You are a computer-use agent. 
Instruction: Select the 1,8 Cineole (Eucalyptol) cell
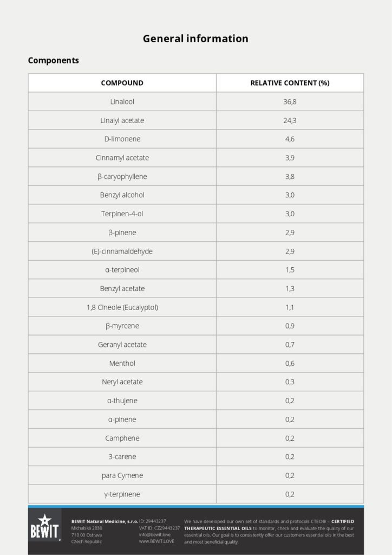tap(122, 307)
